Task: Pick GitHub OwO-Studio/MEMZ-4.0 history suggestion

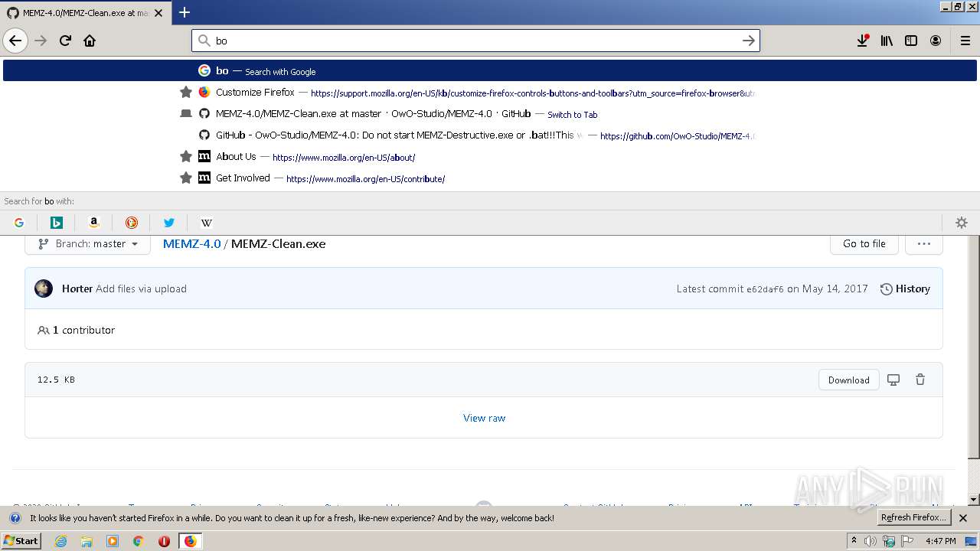Action: (x=490, y=135)
